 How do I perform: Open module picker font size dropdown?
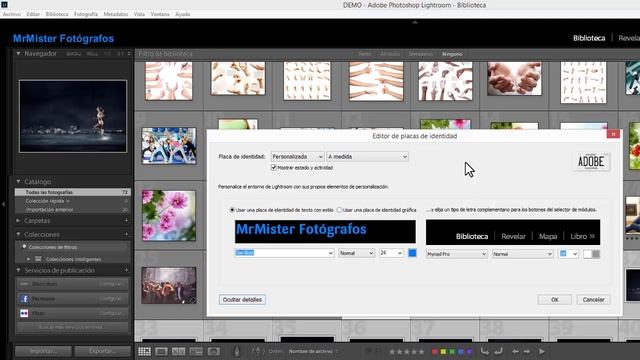568,254
